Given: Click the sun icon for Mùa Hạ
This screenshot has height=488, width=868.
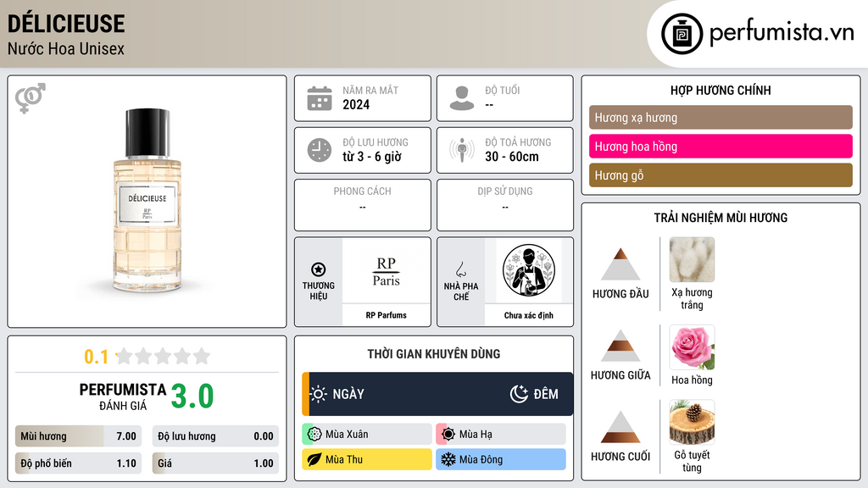Looking at the screenshot, I should (448, 435).
